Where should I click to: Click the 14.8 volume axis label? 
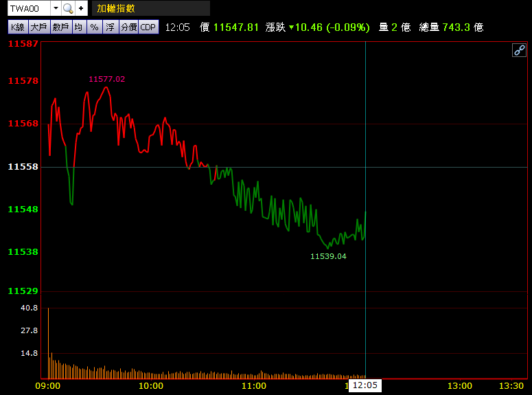30,353
